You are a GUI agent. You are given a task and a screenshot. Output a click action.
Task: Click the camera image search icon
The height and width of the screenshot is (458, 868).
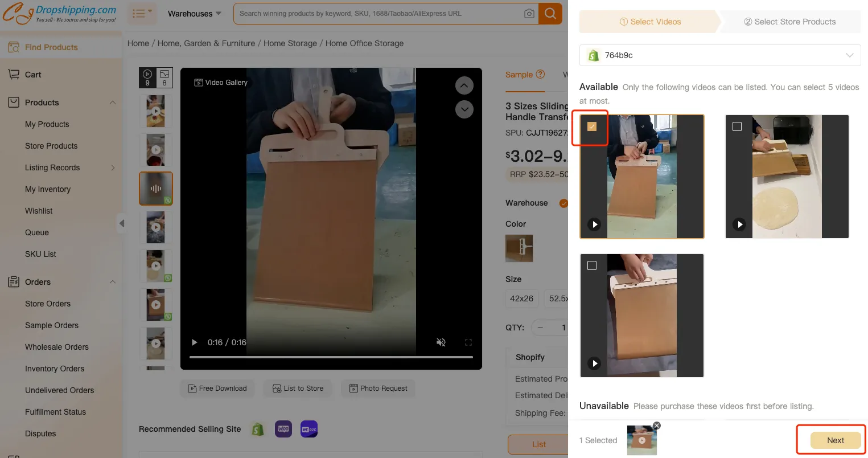point(529,14)
